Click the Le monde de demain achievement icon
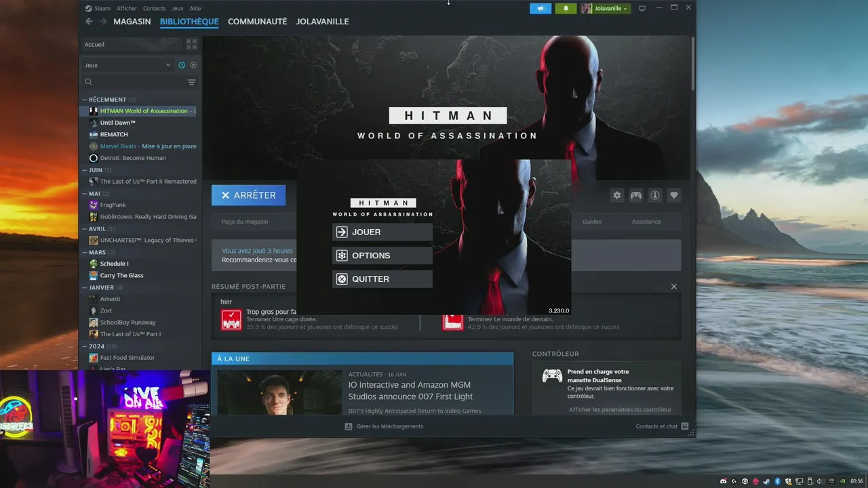868x488 pixels. click(x=453, y=322)
